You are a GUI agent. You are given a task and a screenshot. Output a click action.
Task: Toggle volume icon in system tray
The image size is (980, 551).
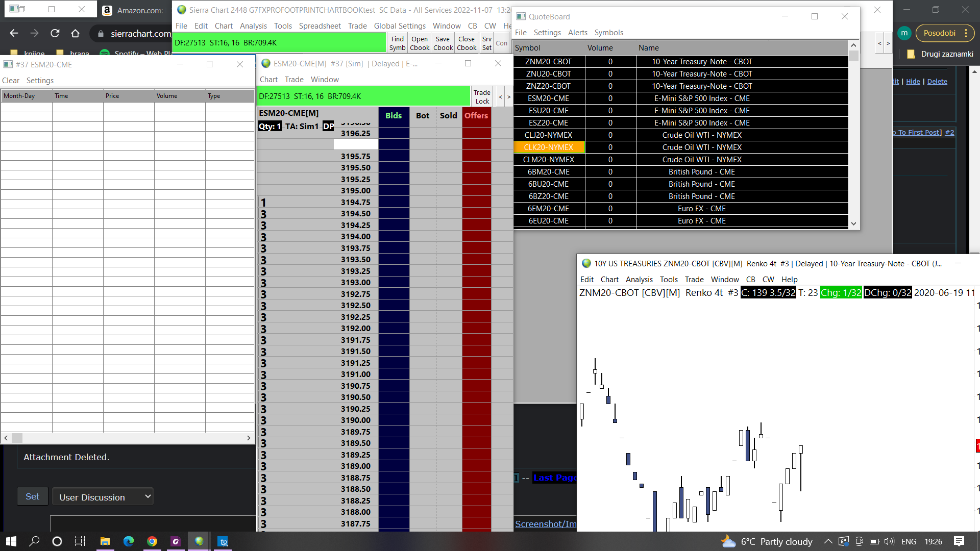tap(889, 541)
